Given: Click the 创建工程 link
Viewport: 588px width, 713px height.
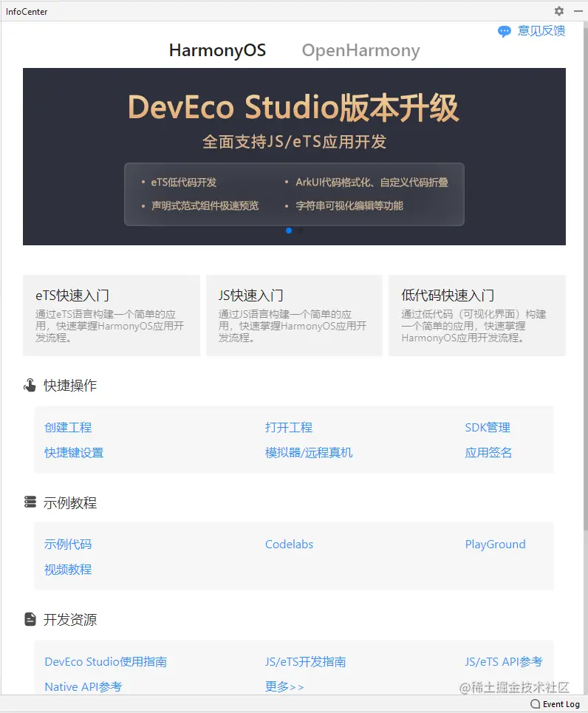Looking at the screenshot, I should click(68, 428).
